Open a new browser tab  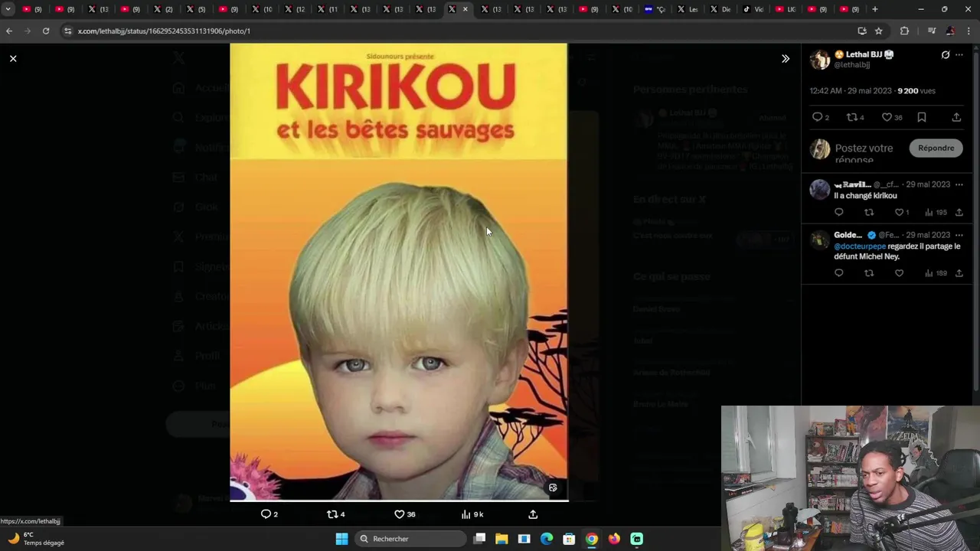tap(875, 9)
